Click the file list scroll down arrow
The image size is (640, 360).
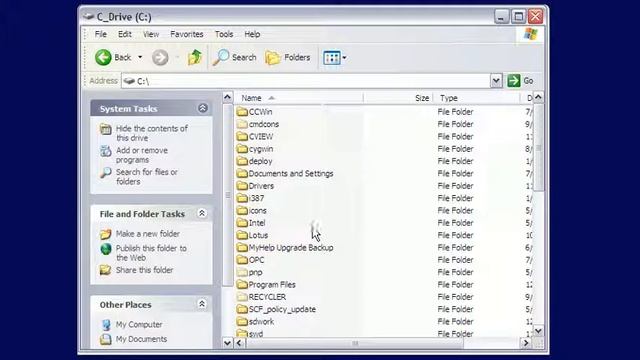(x=538, y=331)
